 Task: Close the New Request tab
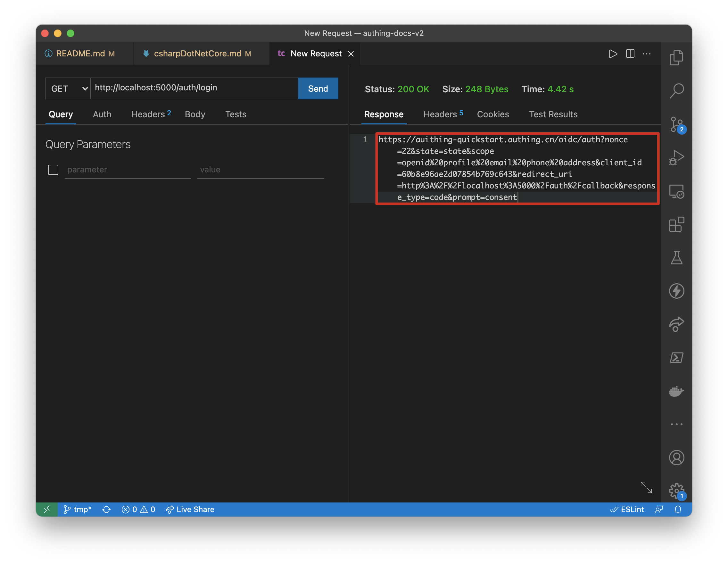click(x=351, y=54)
